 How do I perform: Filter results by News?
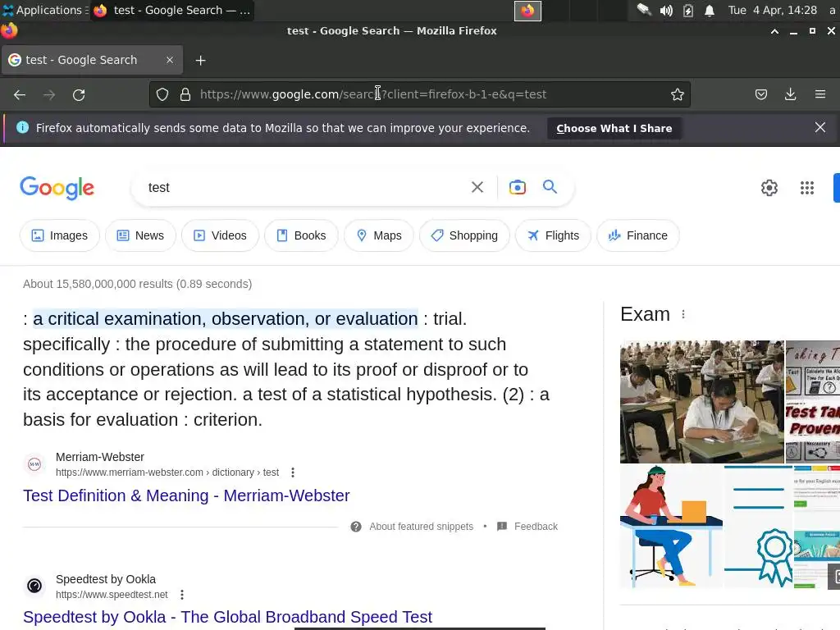[x=140, y=235]
